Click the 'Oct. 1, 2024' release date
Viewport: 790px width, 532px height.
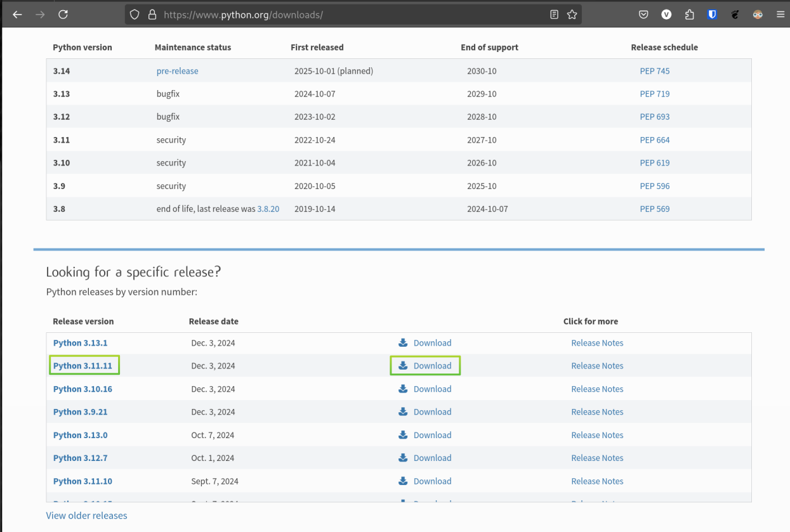pos(213,458)
